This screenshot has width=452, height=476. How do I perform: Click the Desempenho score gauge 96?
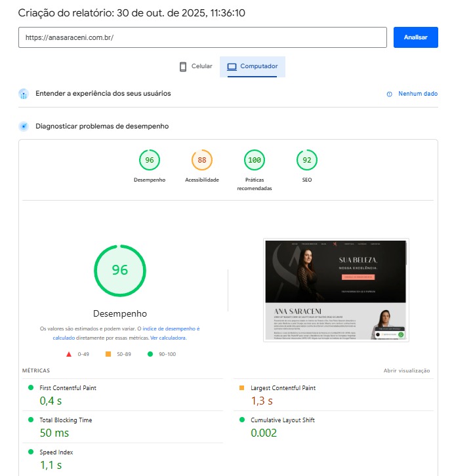point(150,161)
